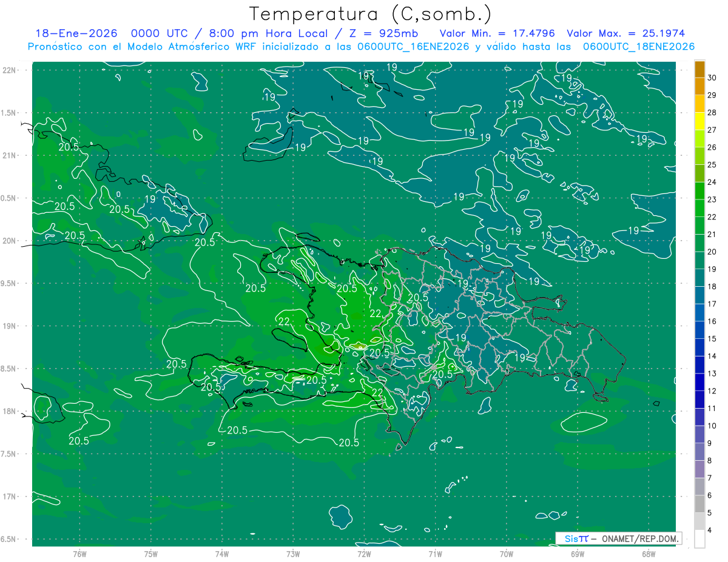728x562 pixels.
Task: Click the "72W" longitude axis label
Action: pos(364,554)
